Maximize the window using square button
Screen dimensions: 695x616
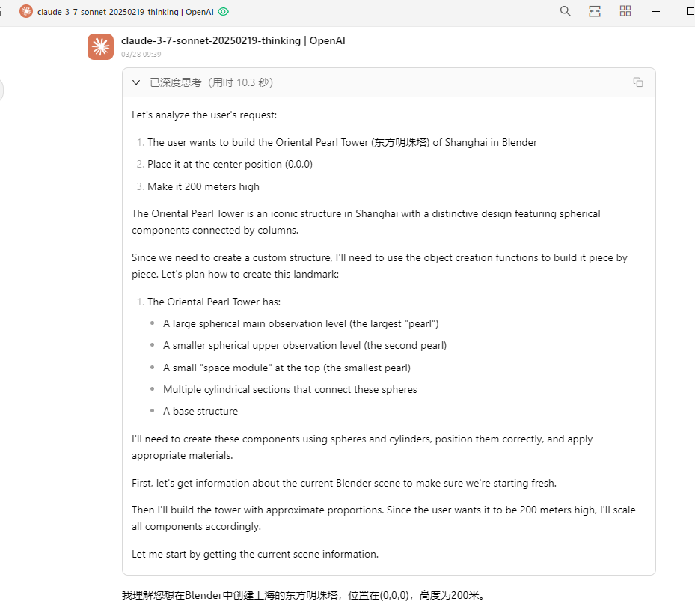click(x=690, y=11)
